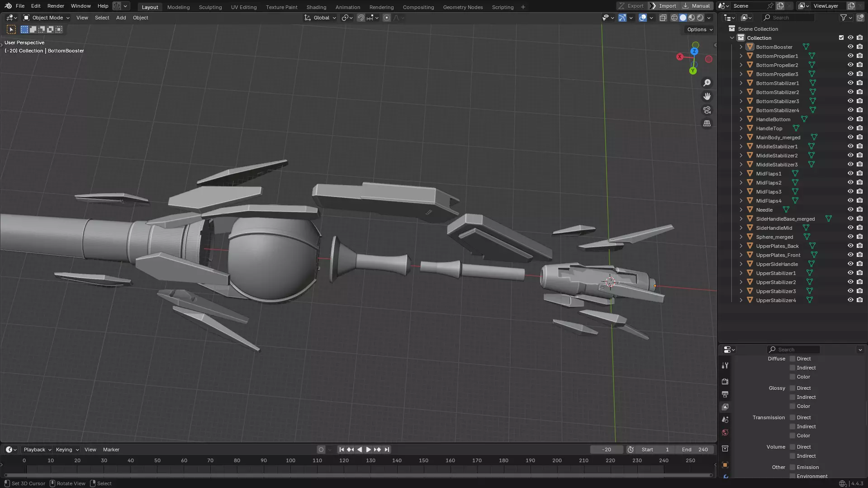The width and height of the screenshot is (868, 488).
Task: Toggle viewport overlays icon
Action: (x=643, y=18)
